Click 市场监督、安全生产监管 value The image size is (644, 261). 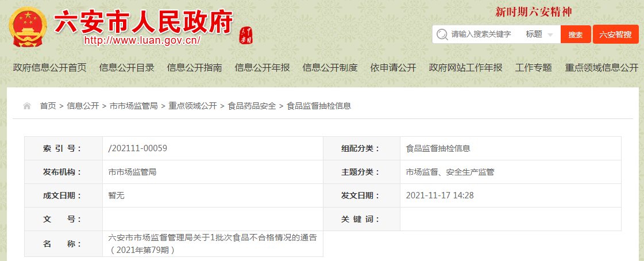click(x=450, y=172)
